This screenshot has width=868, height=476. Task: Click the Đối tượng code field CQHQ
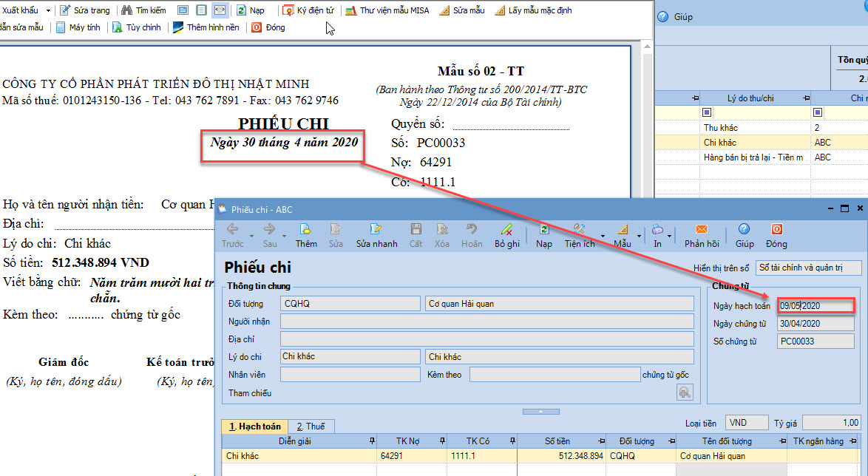click(x=350, y=303)
